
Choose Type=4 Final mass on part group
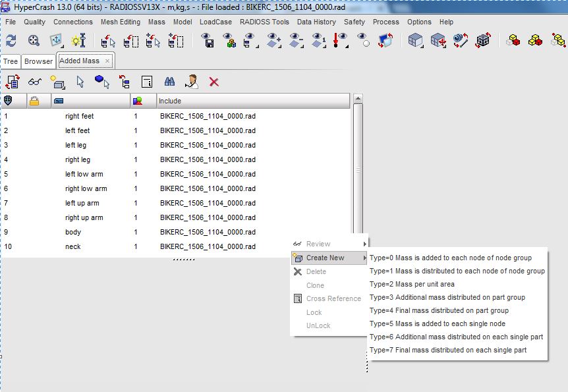tap(439, 310)
